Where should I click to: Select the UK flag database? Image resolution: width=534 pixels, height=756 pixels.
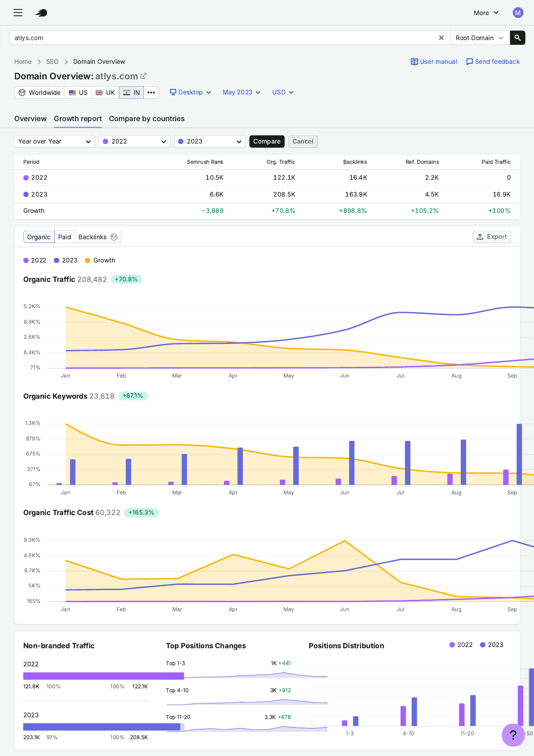(x=106, y=93)
